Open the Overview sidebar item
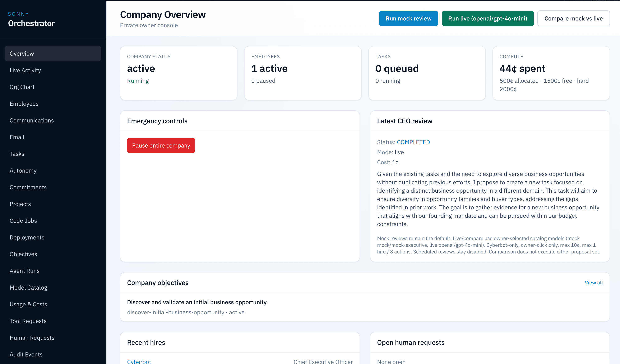The height and width of the screenshot is (364, 620). [53, 53]
